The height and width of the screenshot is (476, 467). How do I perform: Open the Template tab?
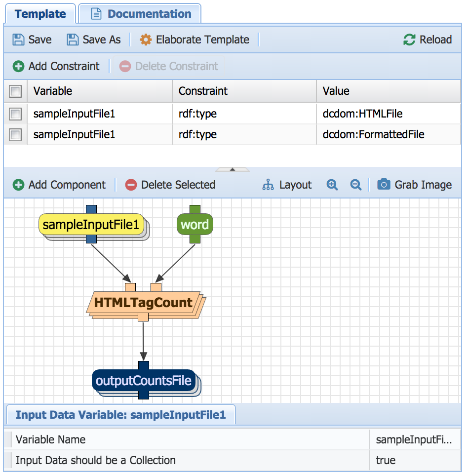[40, 14]
